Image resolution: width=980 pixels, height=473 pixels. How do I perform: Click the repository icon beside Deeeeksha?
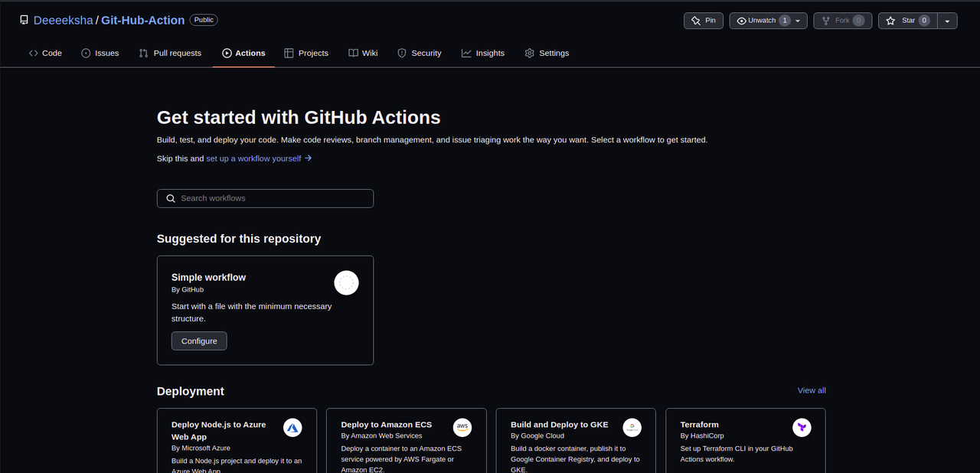(24, 21)
